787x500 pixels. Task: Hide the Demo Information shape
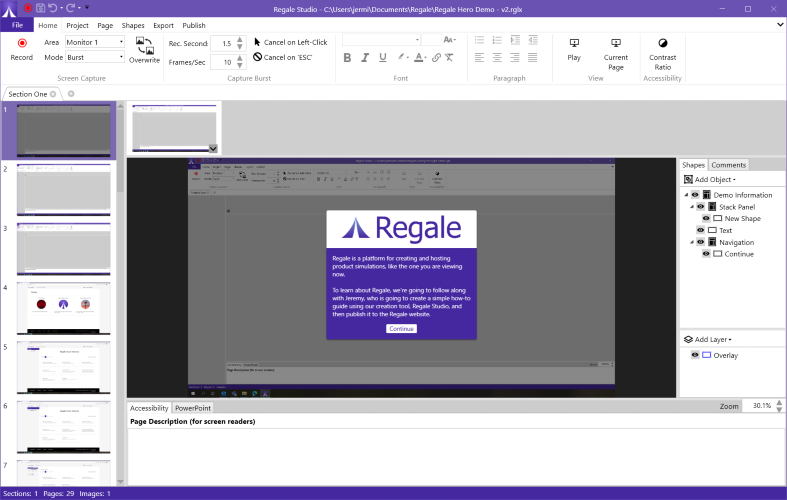[695, 195]
